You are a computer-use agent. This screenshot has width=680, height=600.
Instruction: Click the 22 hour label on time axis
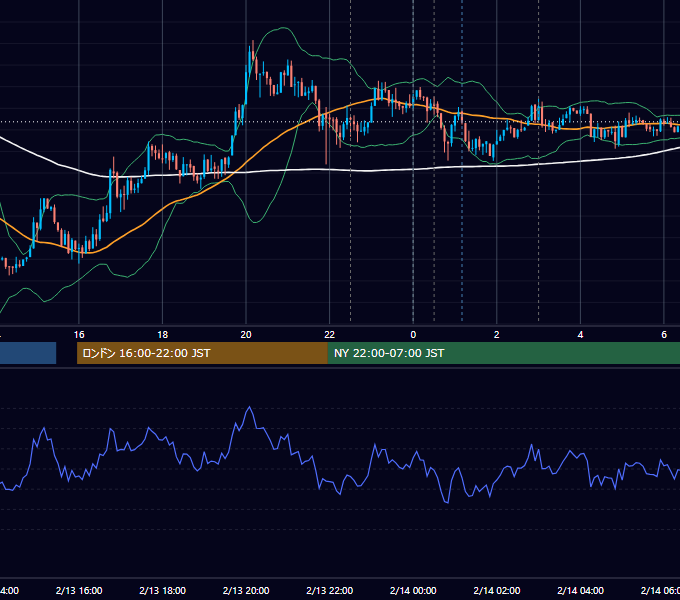pos(330,335)
